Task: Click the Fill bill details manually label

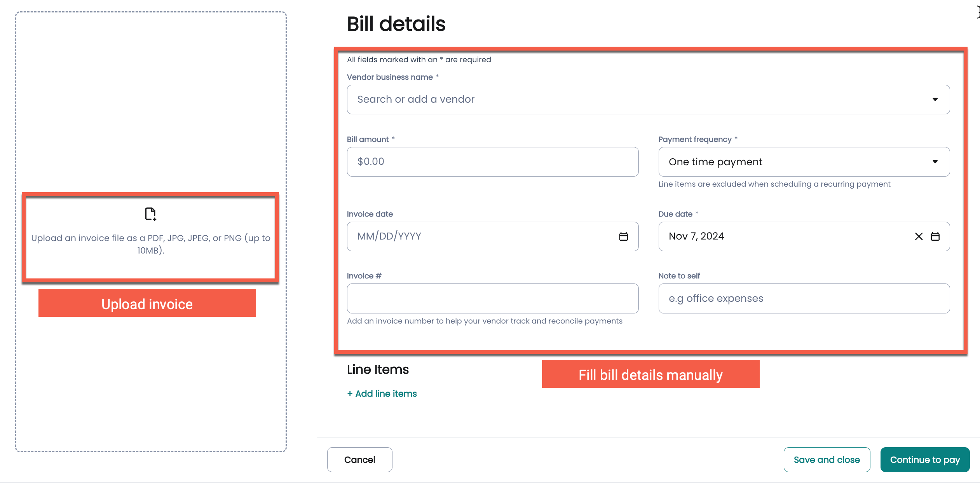Action: [650, 374]
